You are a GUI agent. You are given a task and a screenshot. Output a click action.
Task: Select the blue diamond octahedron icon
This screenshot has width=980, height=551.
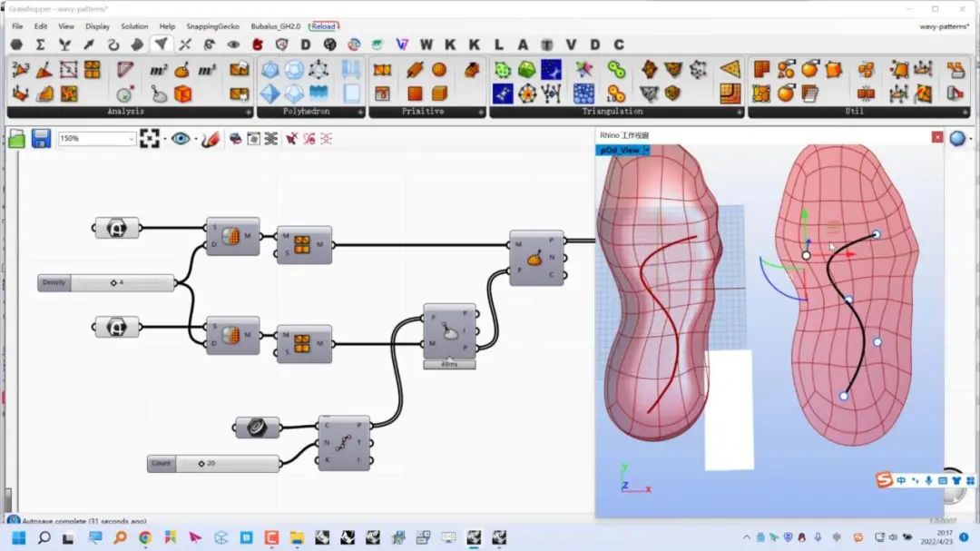(270, 93)
